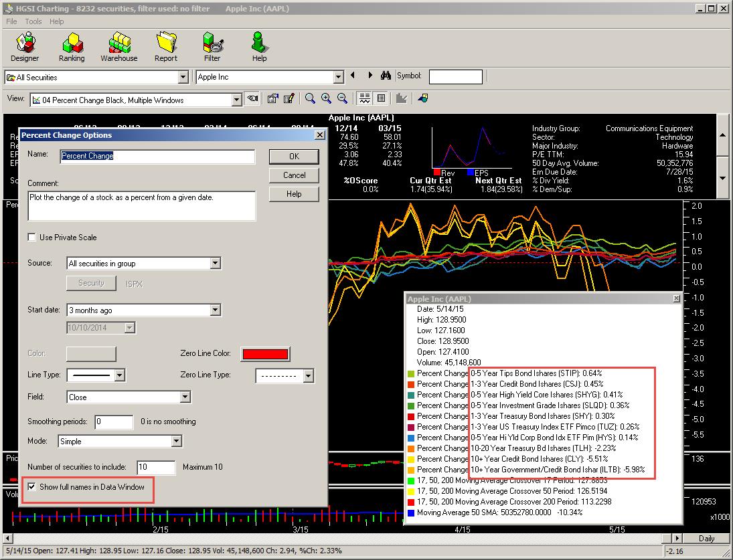Open the Source dropdown
The width and height of the screenshot is (733, 560).
[x=215, y=264]
